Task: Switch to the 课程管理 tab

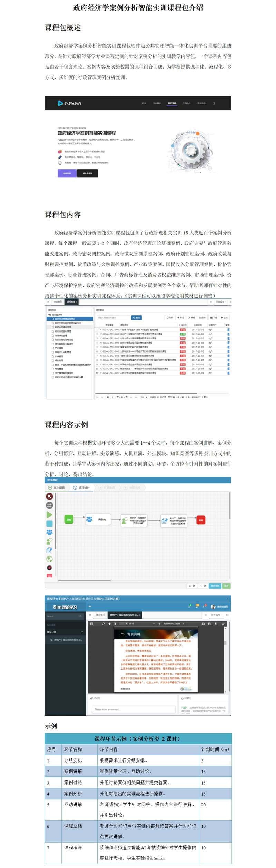Action: coord(72,302)
